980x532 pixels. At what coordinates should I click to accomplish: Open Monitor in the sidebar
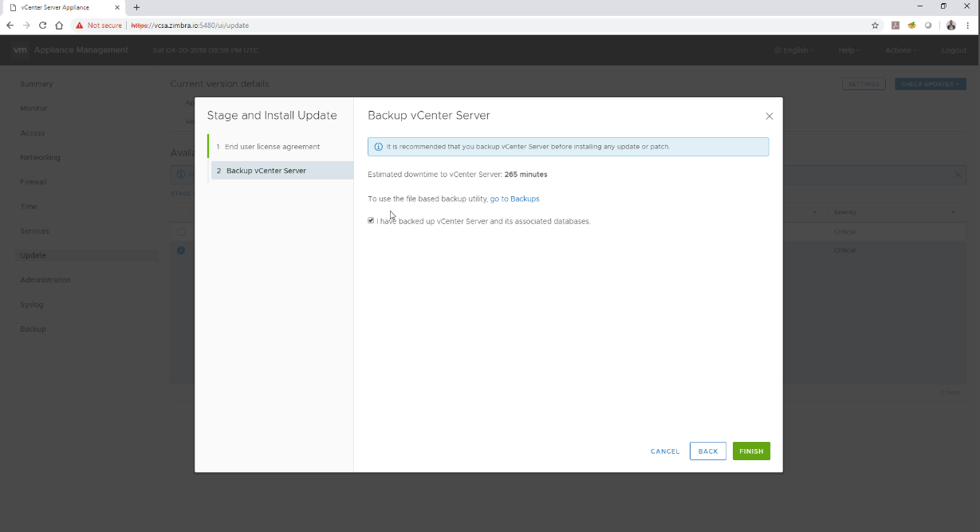coord(33,108)
